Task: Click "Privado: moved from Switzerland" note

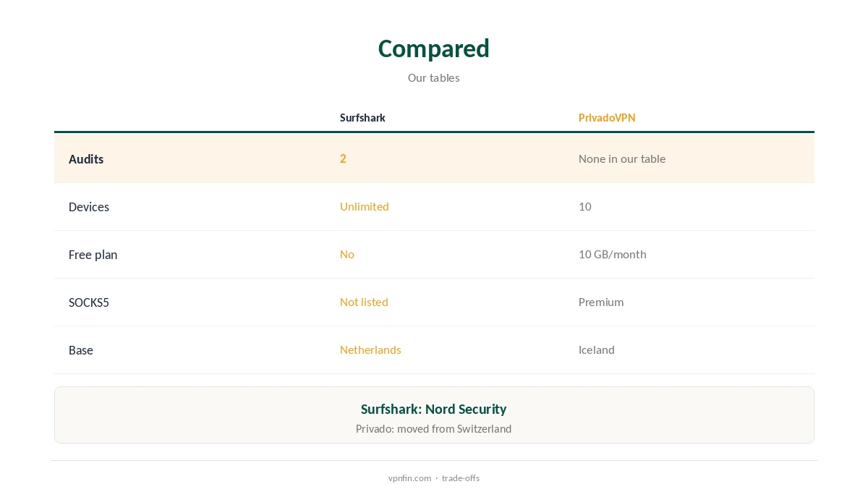Action: pos(434,429)
